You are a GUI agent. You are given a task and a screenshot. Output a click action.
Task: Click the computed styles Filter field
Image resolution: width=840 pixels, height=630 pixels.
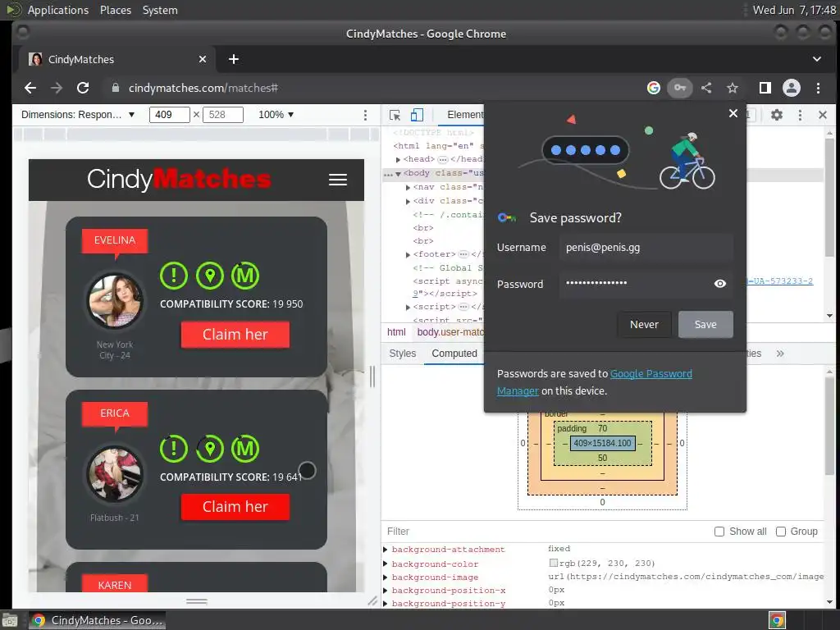[546, 532]
